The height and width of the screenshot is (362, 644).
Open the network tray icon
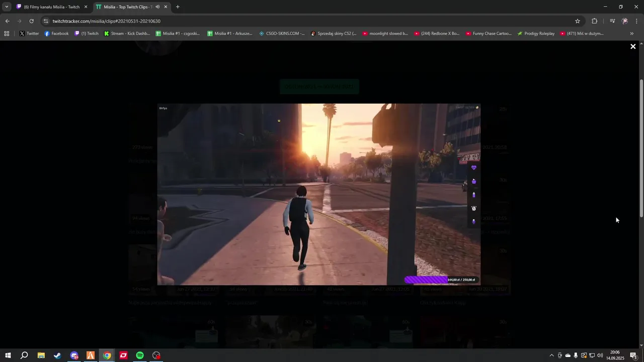point(592,355)
